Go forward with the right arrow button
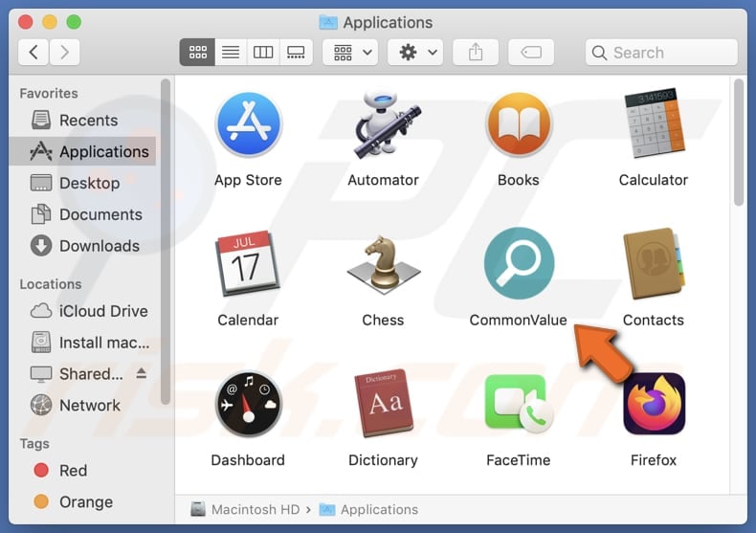The height and width of the screenshot is (533, 756). 64,52
